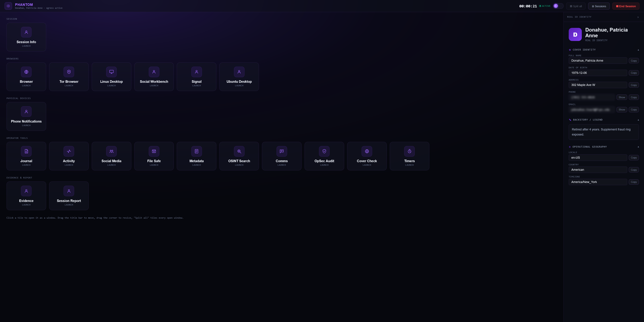Launch the Tor Browser tile icon
This screenshot has width=644, height=322.
(x=69, y=72)
